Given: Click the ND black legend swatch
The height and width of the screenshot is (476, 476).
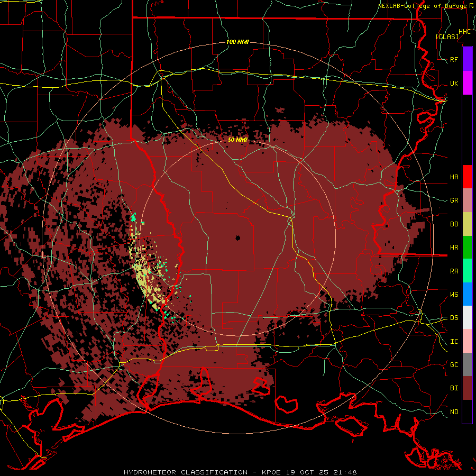Looking at the screenshot, I should tap(467, 411).
